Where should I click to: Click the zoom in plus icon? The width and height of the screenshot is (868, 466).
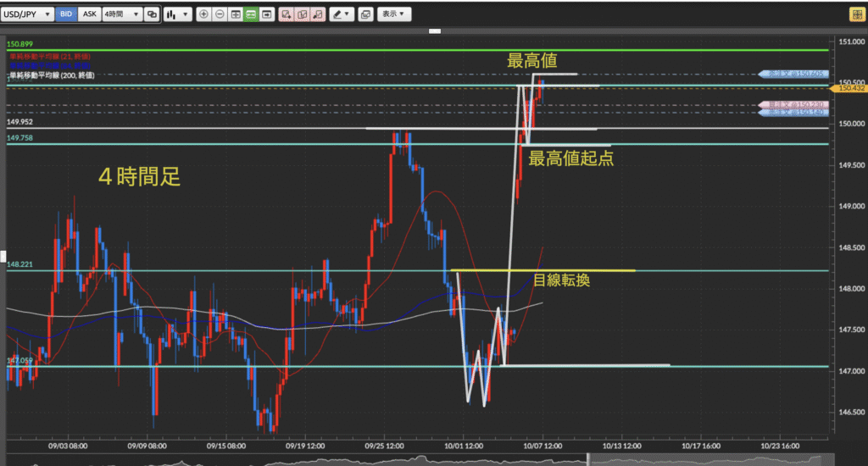click(203, 14)
